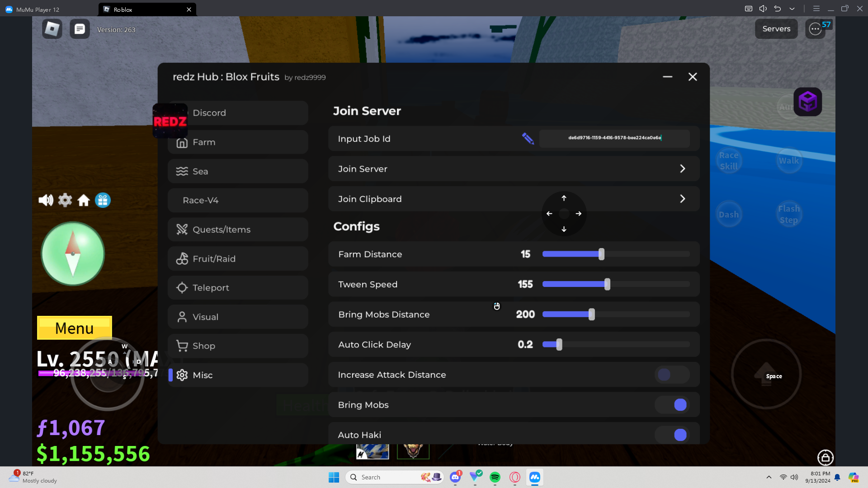Open the Fruit/Raid tab

point(238,259)
